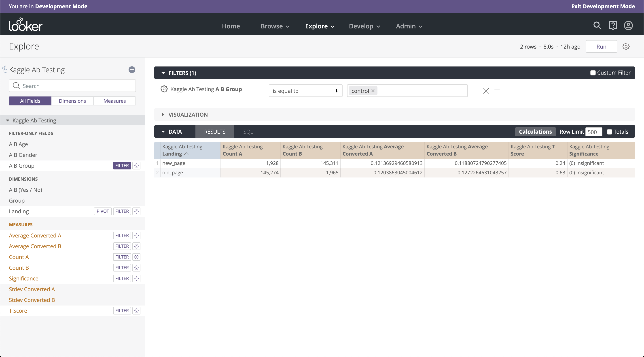644x357 pixels.
Task: Click the filter value field containing control
Action: coord(407,91)
